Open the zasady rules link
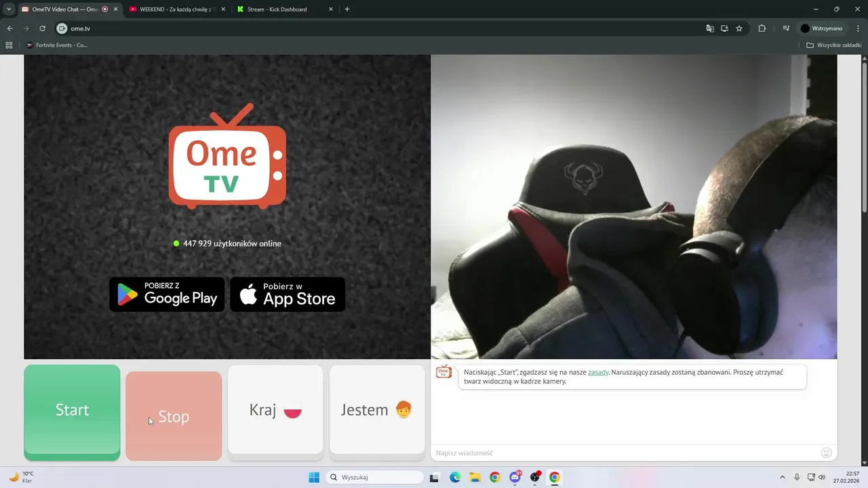 [598, 372]
